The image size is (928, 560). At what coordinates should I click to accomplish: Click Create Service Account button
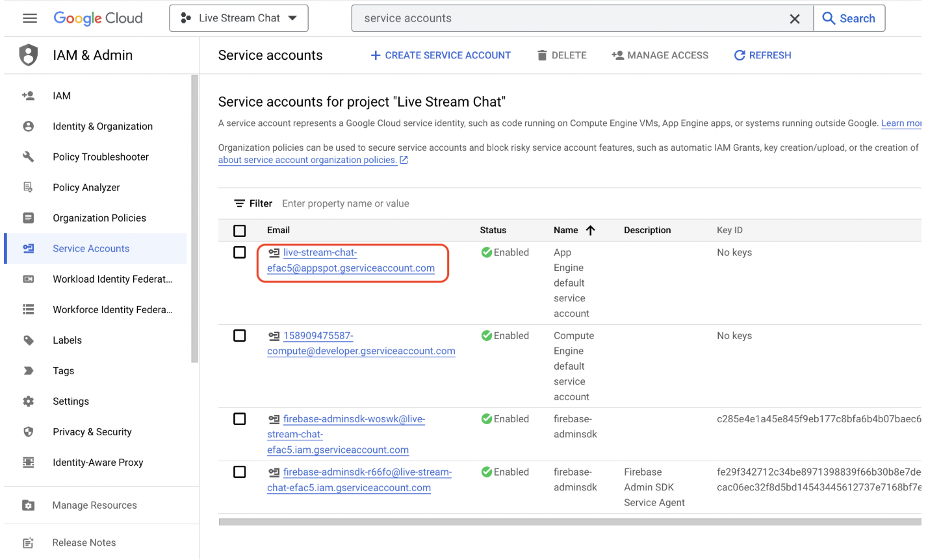click(441, 55)
